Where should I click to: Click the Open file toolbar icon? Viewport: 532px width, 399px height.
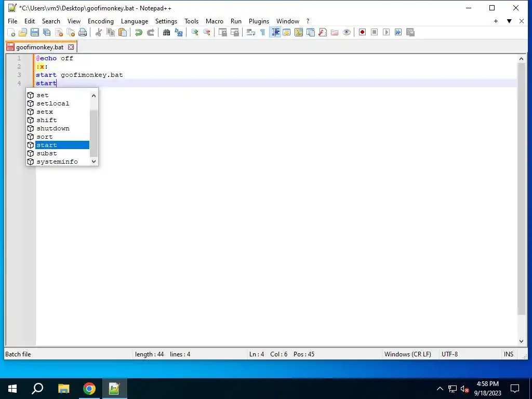[x=23, y=32]
